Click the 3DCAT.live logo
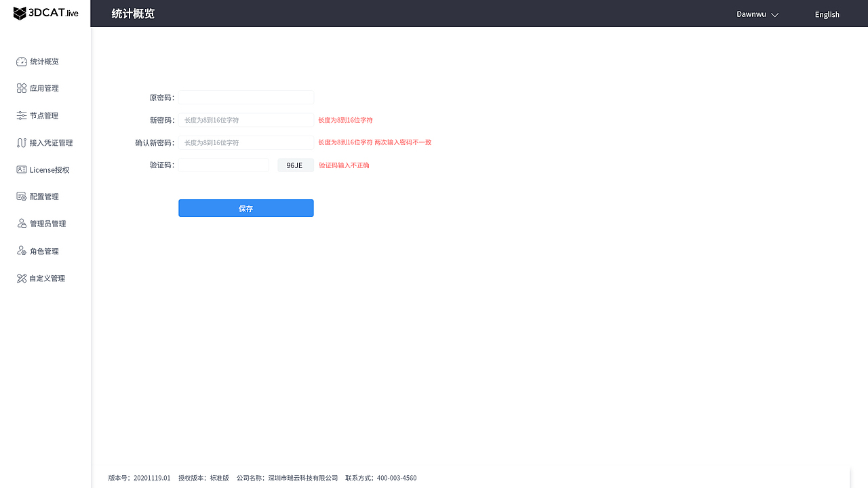Viewport: 868px width, 488px height. (x=45, y=14)
